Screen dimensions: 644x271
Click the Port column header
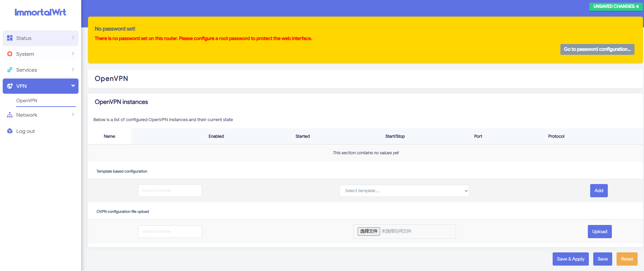[x=478, y=136]
